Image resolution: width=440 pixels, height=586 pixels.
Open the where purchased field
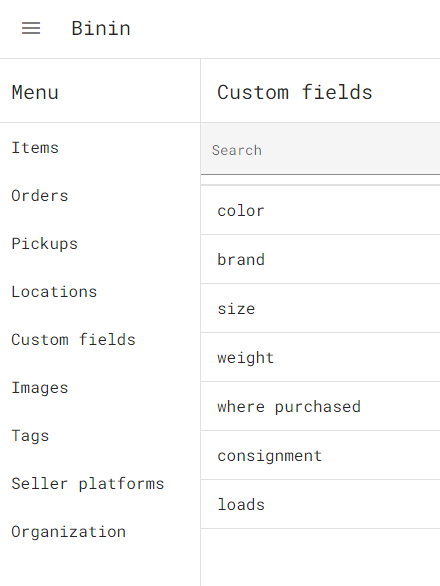(x=320, y=406)
